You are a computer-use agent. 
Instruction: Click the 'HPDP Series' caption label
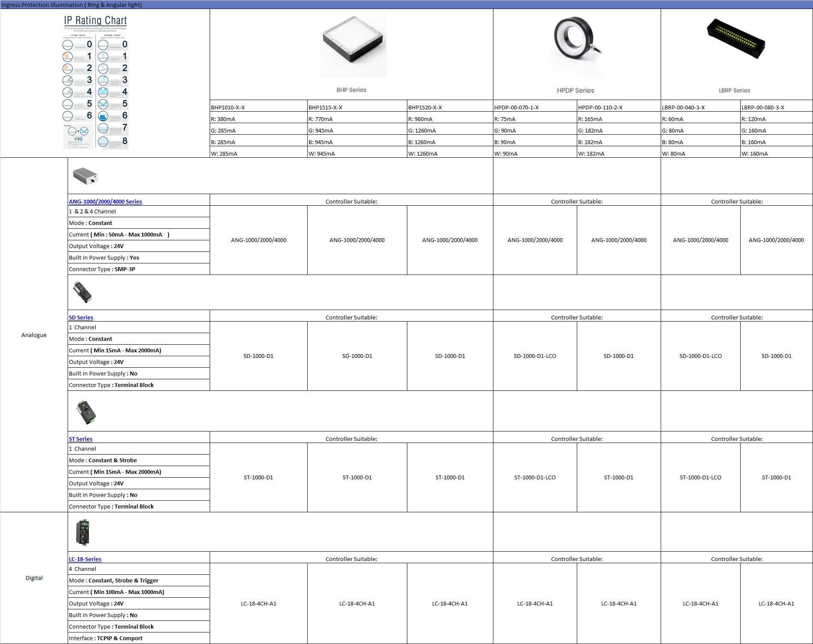[576, 90]
